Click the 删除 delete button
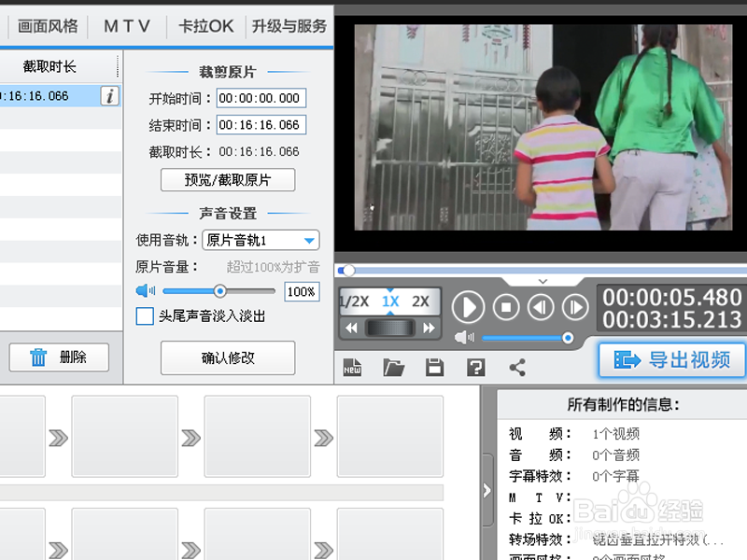The image size is (747, 560). [x=59, y=357]
